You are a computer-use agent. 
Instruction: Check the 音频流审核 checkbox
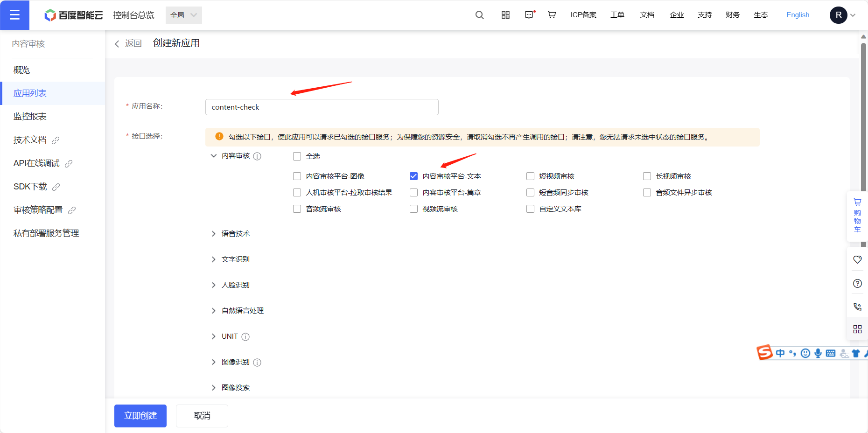tap(297, 209)
